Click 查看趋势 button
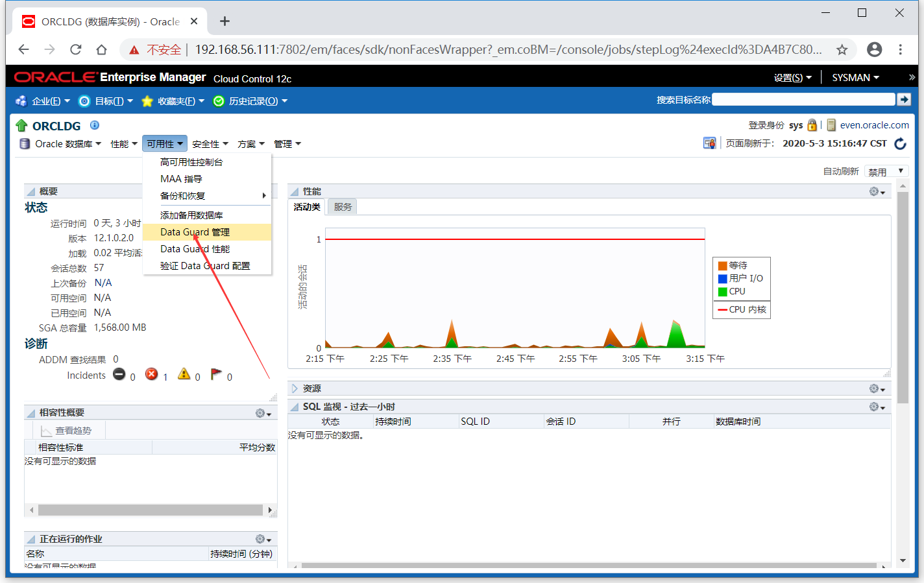This screenshot has height=583, width=924. click(66, 431)
